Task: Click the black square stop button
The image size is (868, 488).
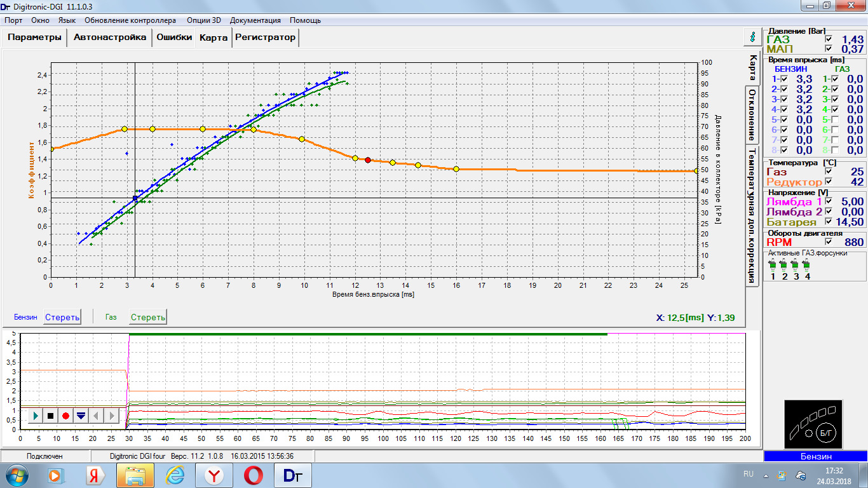Action: tap(50, 416)
